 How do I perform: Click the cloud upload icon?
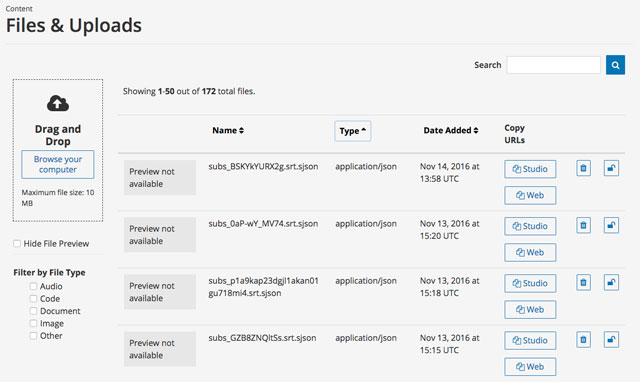(58, 103)
